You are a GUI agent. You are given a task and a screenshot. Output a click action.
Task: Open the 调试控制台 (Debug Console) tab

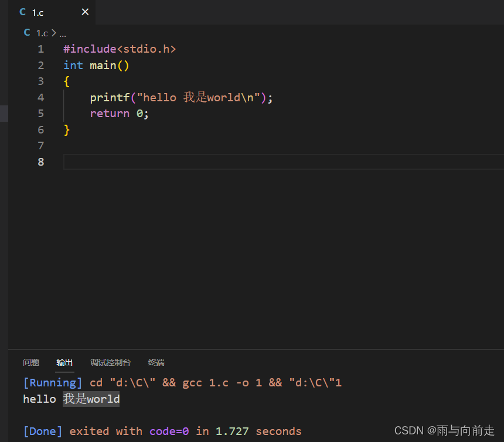(x=110, y=362)
